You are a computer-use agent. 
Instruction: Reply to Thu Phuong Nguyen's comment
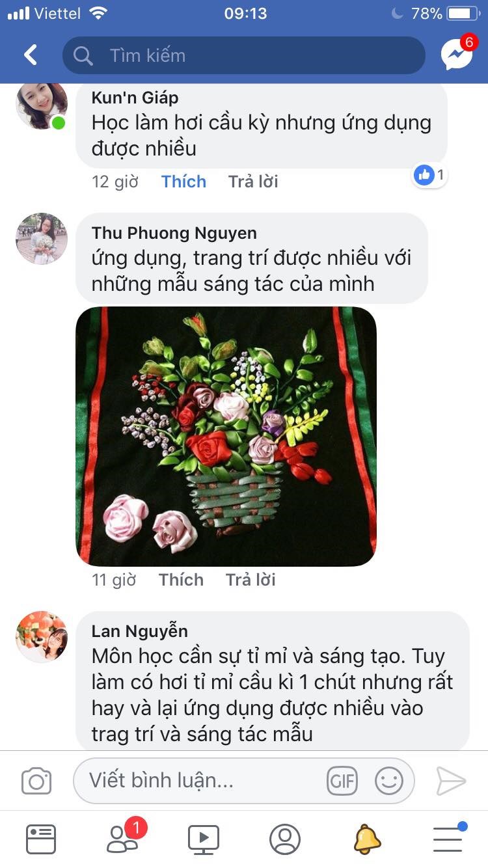coord(251,580)
